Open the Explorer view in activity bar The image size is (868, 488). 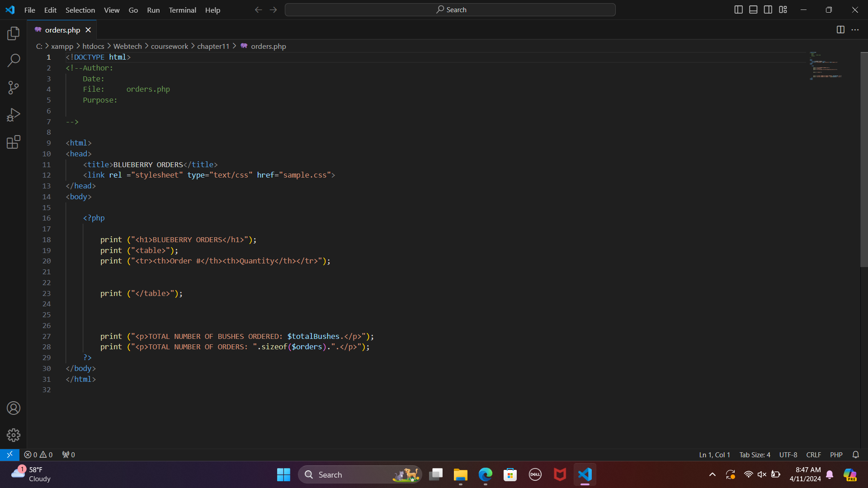(14, 33)
